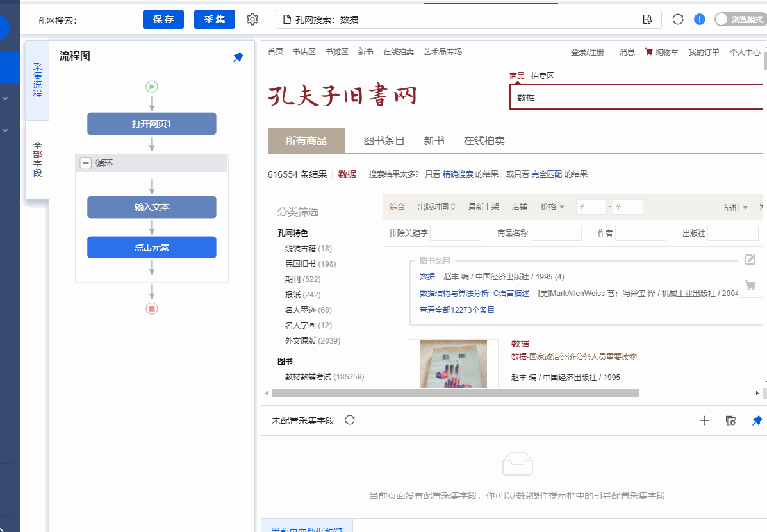This screenshot has height=532, width=767.
Task: Collapse the 循环 loop block
Action: click(86, 163)
